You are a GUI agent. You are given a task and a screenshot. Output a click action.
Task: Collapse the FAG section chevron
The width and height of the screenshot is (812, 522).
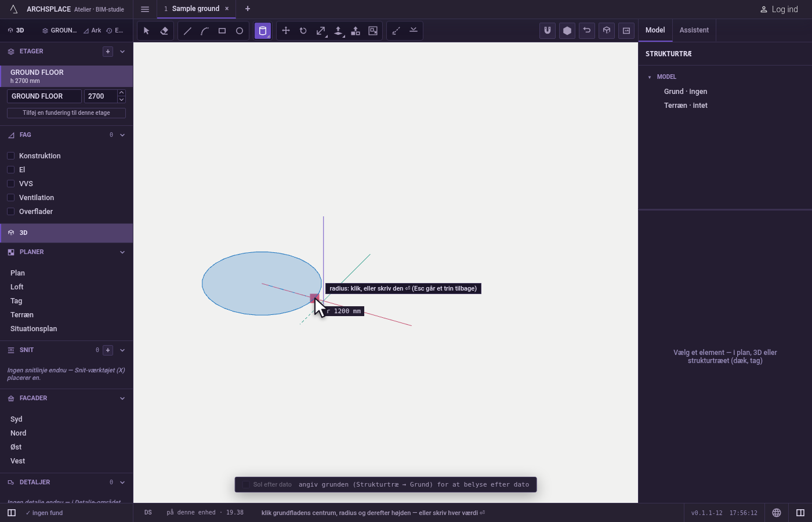tap(122, 135)
